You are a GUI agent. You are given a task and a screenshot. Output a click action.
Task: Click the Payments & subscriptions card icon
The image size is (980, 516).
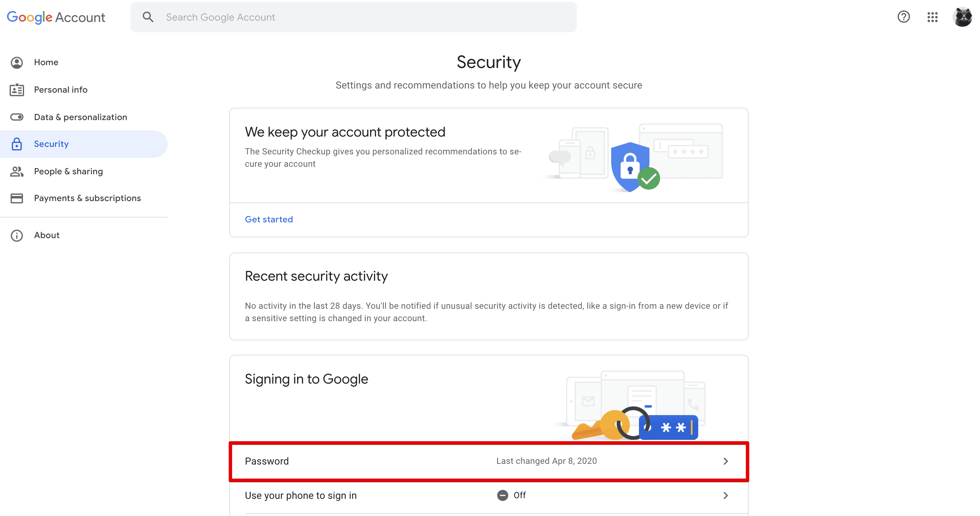pyautogui.click(x=17, y=198)
